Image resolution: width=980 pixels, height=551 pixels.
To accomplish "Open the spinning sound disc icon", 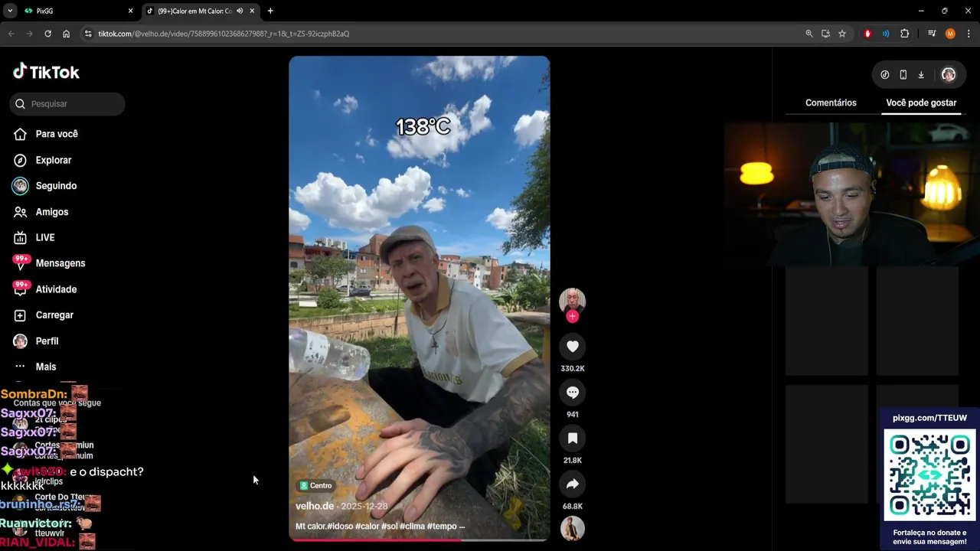I will (x=572, y=529).
